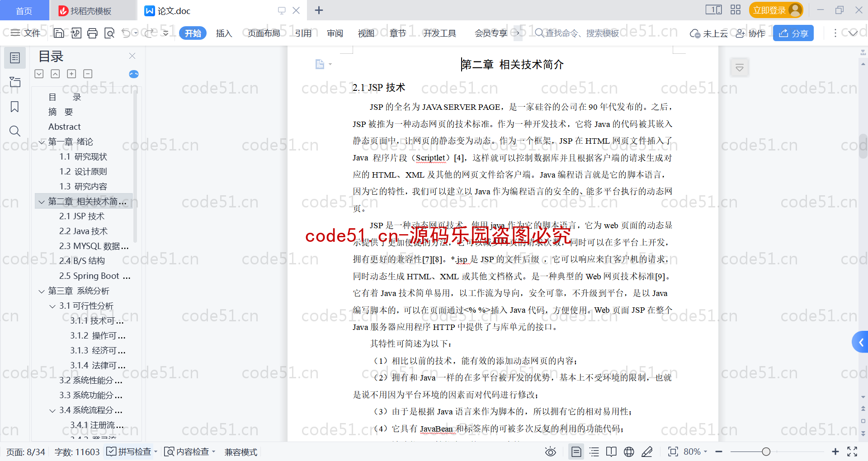Open the 80% zoom level dropdown
The height and width of the screenshot is (461, 868).
tap(695, 452)
